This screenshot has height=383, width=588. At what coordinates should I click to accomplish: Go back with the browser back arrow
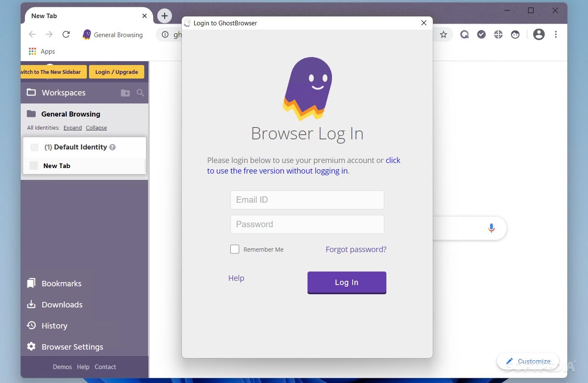tap(32, 35)
